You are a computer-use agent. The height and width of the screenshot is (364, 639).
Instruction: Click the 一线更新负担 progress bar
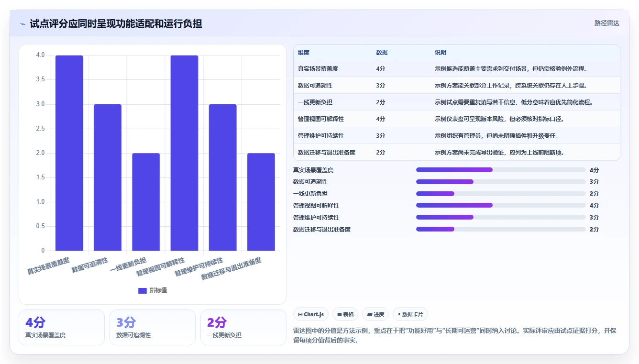501,194
